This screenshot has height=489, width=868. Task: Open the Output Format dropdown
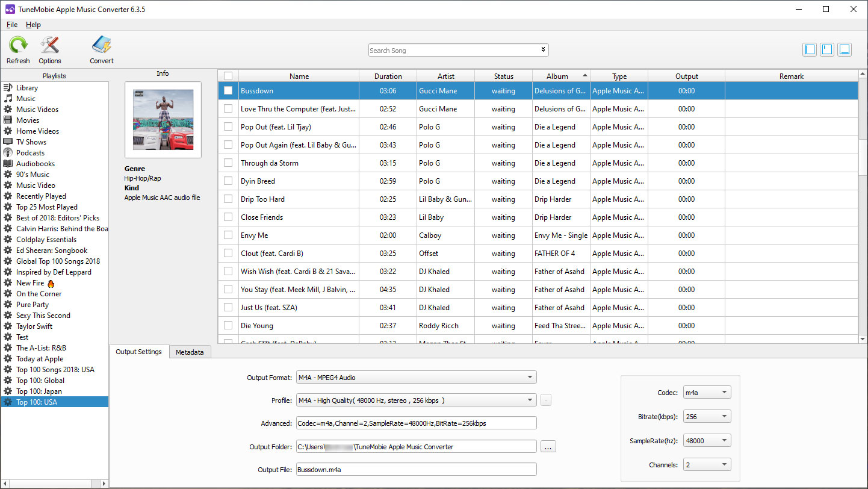point(416,378)
